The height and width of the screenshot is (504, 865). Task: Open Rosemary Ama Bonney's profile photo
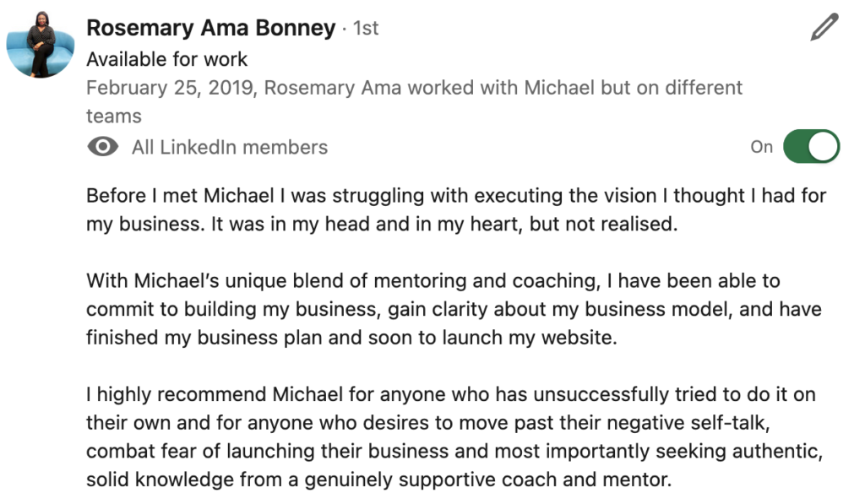(x=41, y=44)
